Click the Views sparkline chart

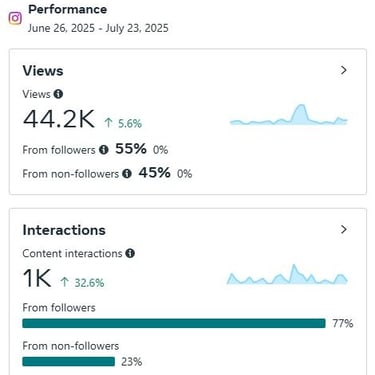pos(289,115)
